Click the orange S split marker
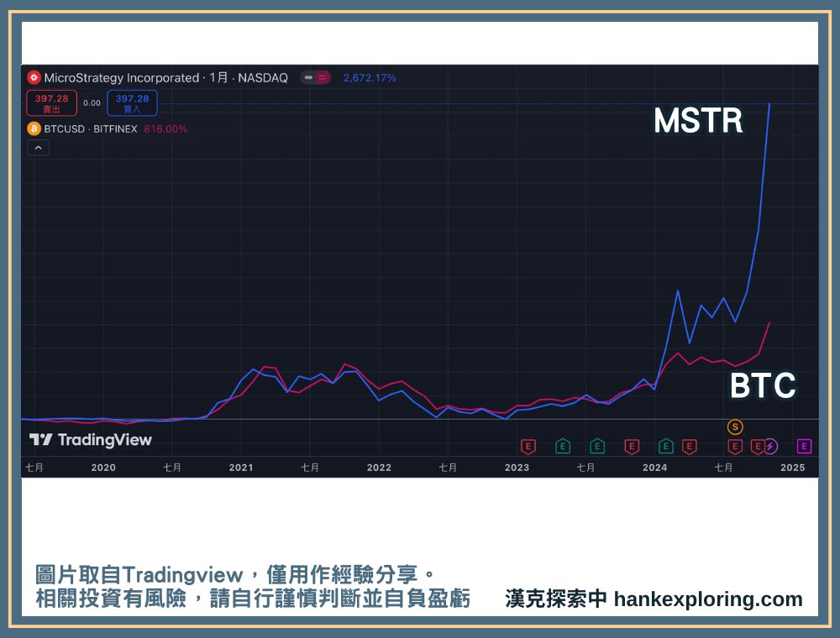The image size is (840, 638). [x=735, y=427]
